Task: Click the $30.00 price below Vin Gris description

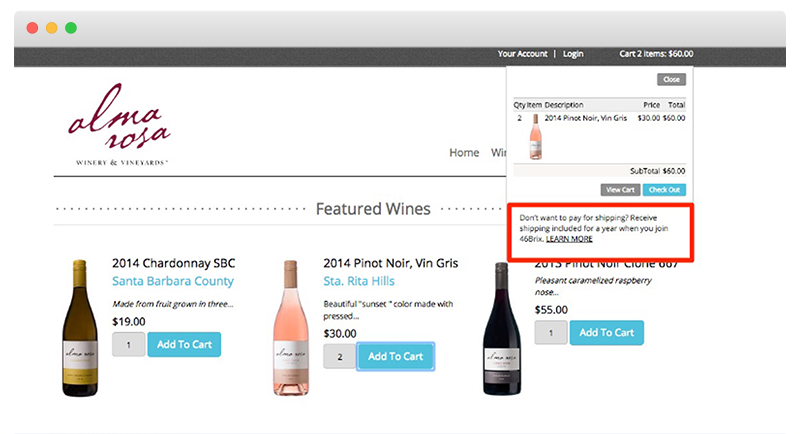Action: pyautogui.click(x=340, y=334)
